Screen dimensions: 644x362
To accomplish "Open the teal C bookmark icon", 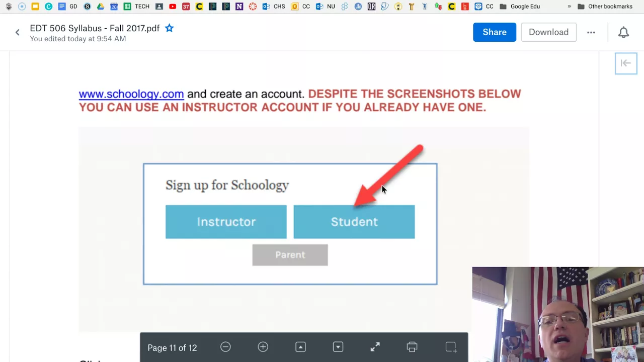I will coord(48,7).
